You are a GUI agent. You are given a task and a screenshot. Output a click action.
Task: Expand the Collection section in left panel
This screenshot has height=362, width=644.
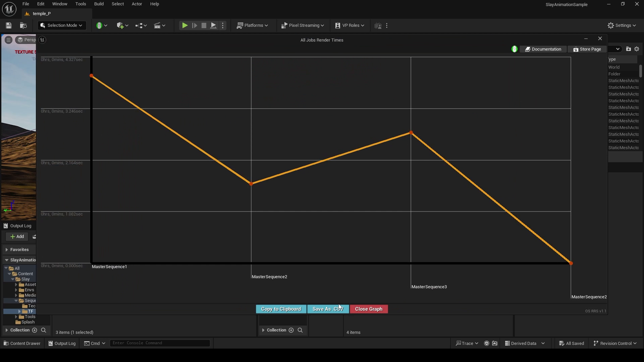click(7, 330)
